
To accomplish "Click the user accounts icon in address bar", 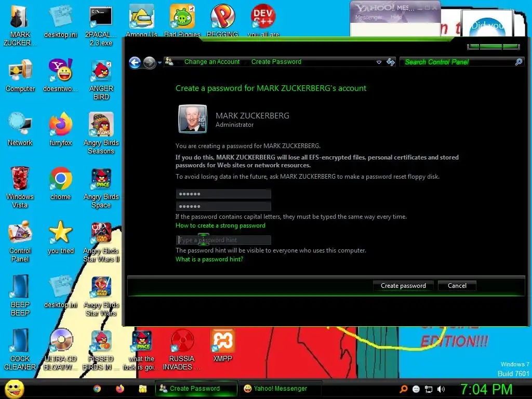I will (169, 62).
